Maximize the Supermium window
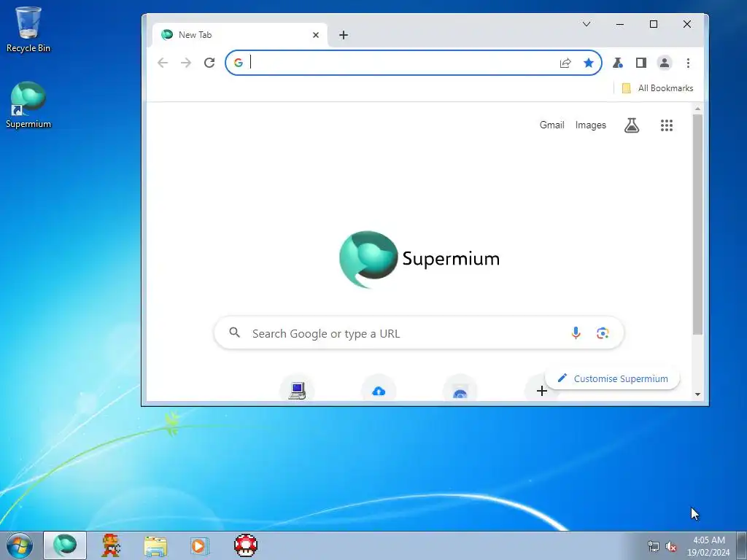The height and width of the screenshot is (560, 747). click(654, 24)
